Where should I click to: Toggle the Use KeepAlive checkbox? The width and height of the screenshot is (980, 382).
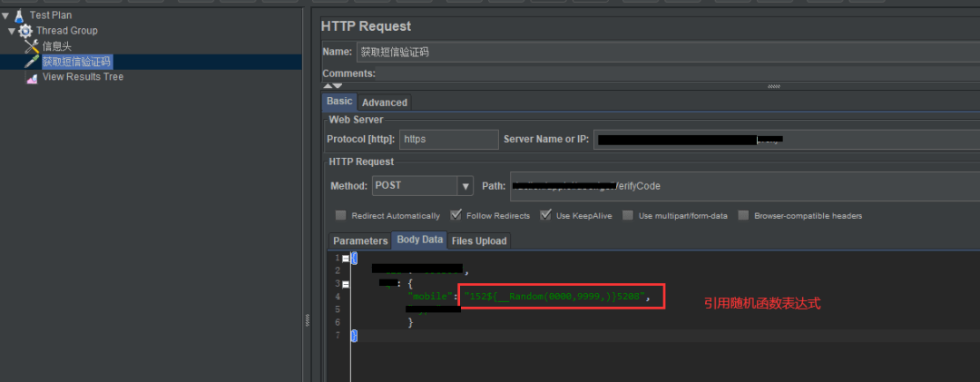coord(545,216)
